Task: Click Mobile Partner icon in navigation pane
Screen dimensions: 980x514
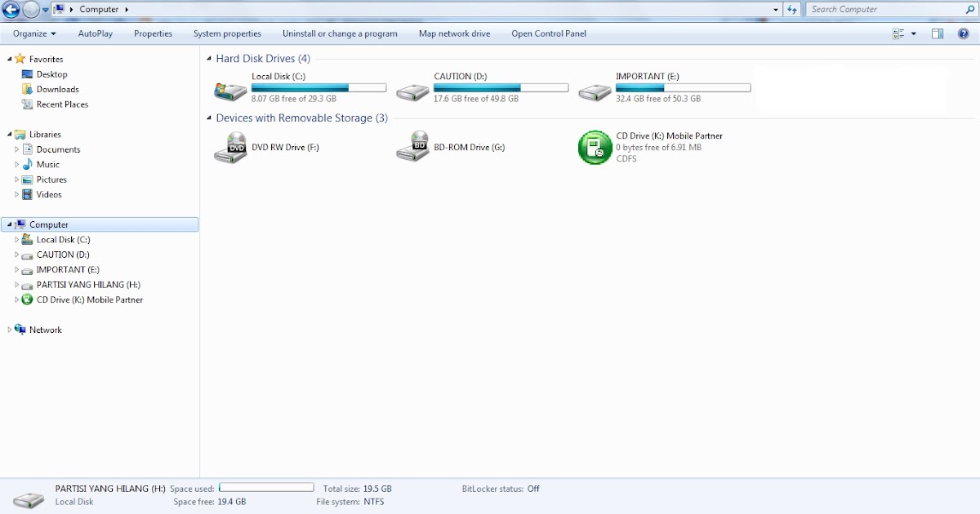Action: 28,299
